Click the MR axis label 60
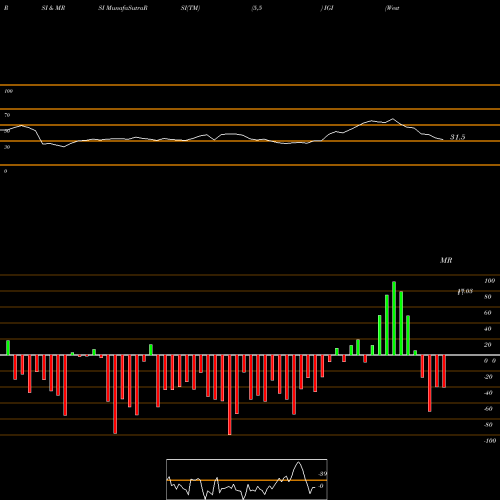500x500 pixels. tap(487, 313)
